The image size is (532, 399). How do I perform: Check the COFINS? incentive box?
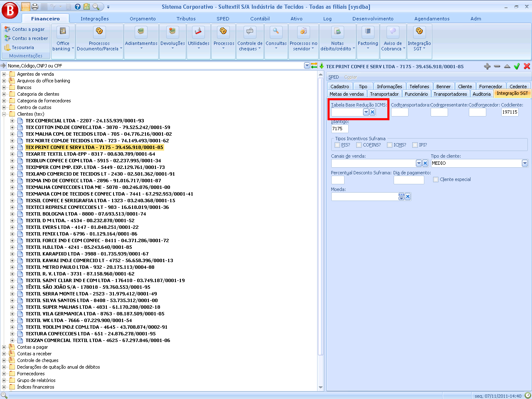pyautogui.click(x=359, y=145)
